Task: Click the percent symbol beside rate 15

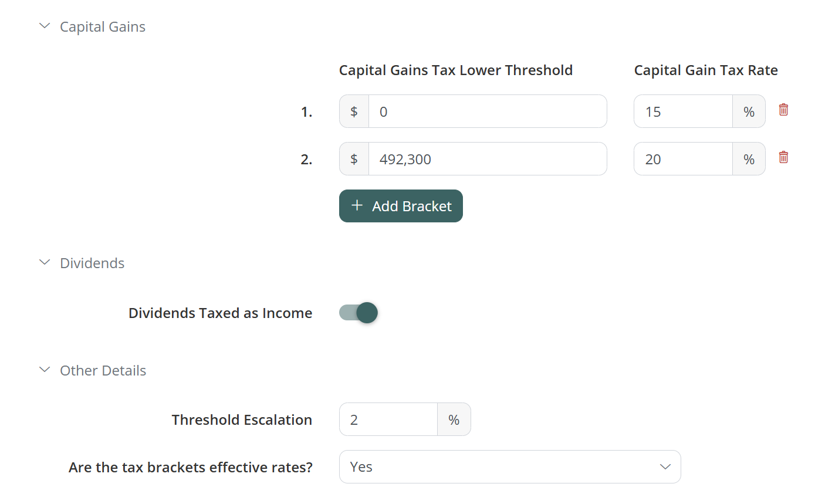Action: [x=749, y=111]
